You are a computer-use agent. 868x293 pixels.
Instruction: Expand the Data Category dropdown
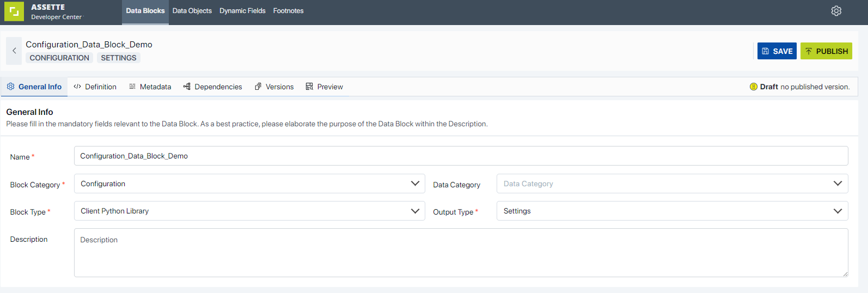point(673,184)
